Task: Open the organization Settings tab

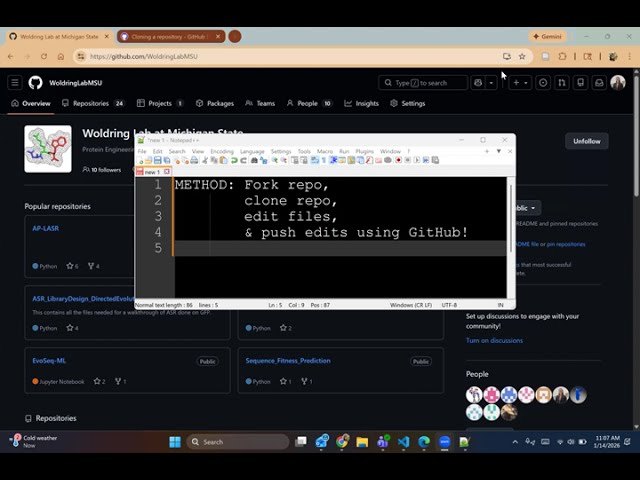Action: coord(408,103)
